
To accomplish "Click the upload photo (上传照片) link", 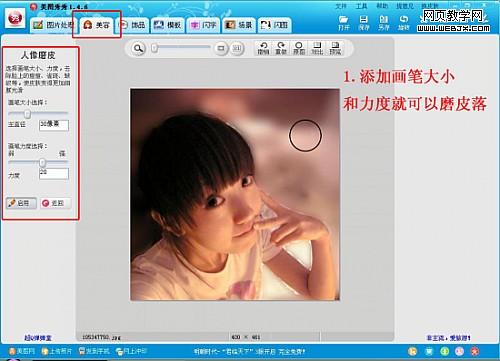I will pyautogui.click(x=56, y=351).
